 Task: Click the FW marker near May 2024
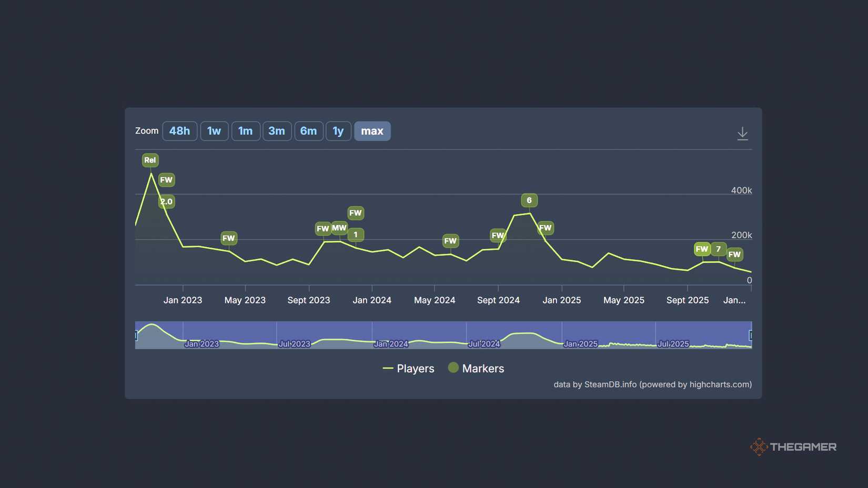(450, 241)
